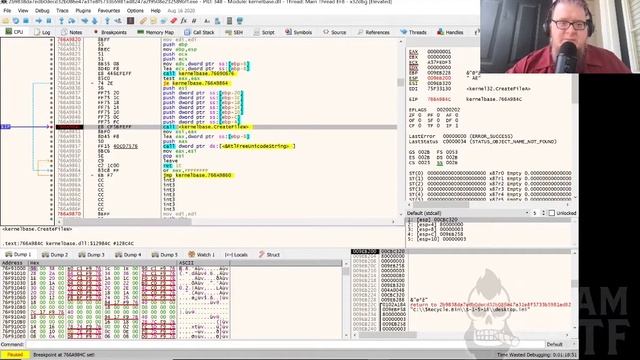The height and width of the screenshot is (360, 640).
Task: Click the Trace Into toolbar icon
Action: click(84, 20)
